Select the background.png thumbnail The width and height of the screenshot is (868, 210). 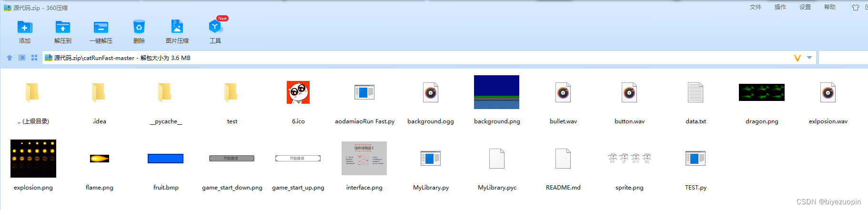496,92
